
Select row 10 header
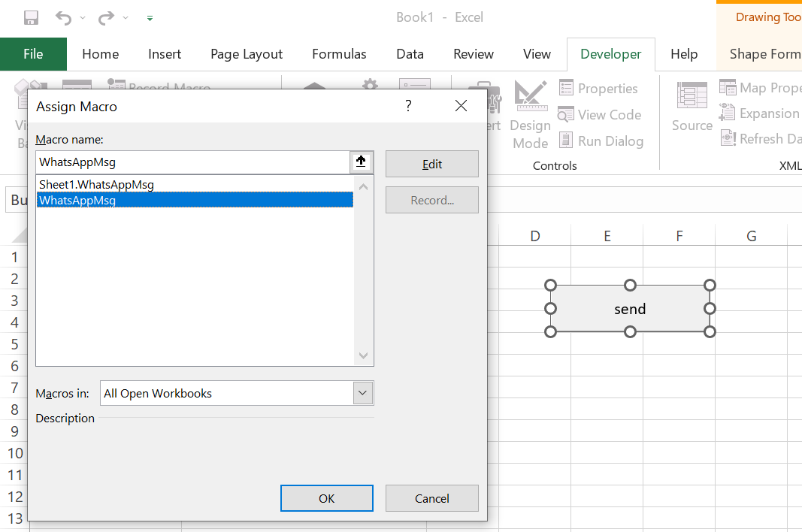(14, 453)
